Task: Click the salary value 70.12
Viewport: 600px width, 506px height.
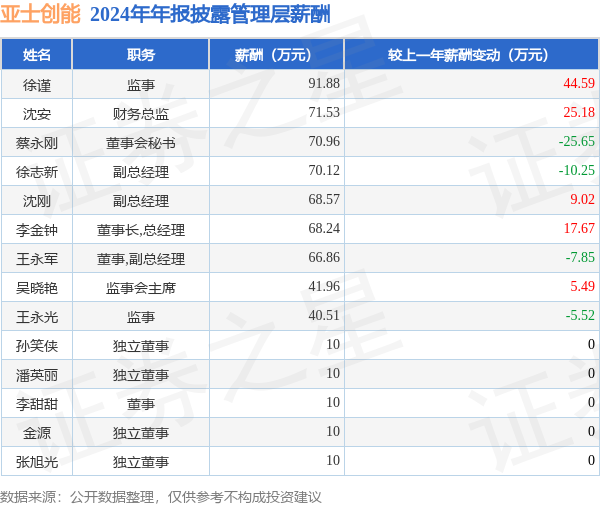Action: (324, 171)
